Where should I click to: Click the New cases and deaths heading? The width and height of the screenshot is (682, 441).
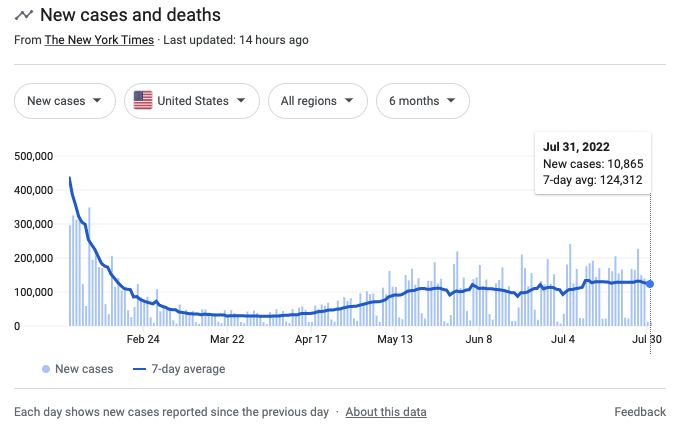[130, 16]
